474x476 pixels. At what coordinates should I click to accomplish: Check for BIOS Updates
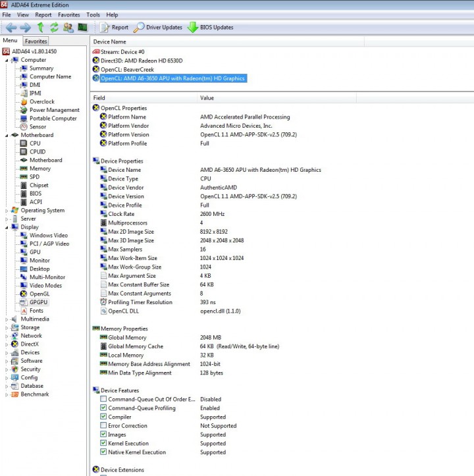tap(211, 28)
